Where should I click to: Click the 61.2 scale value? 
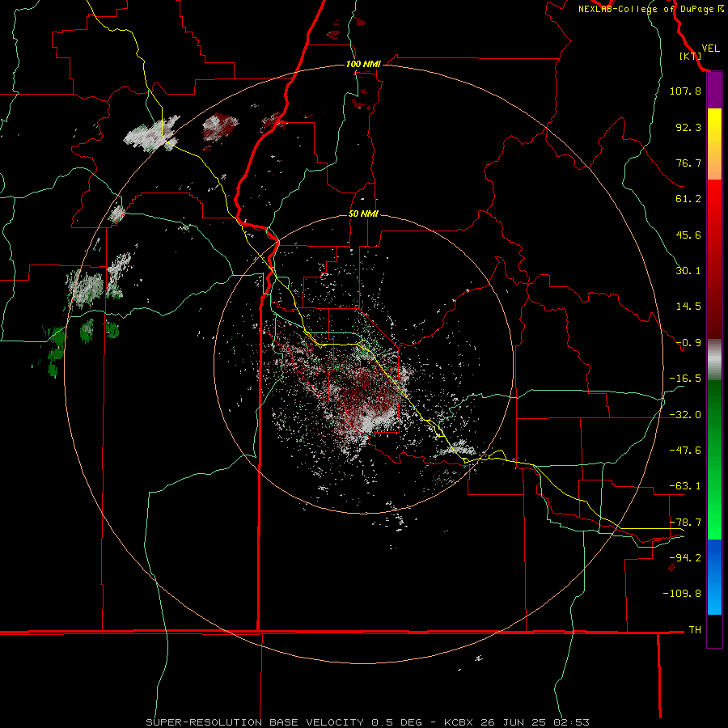tap(688, 199)
